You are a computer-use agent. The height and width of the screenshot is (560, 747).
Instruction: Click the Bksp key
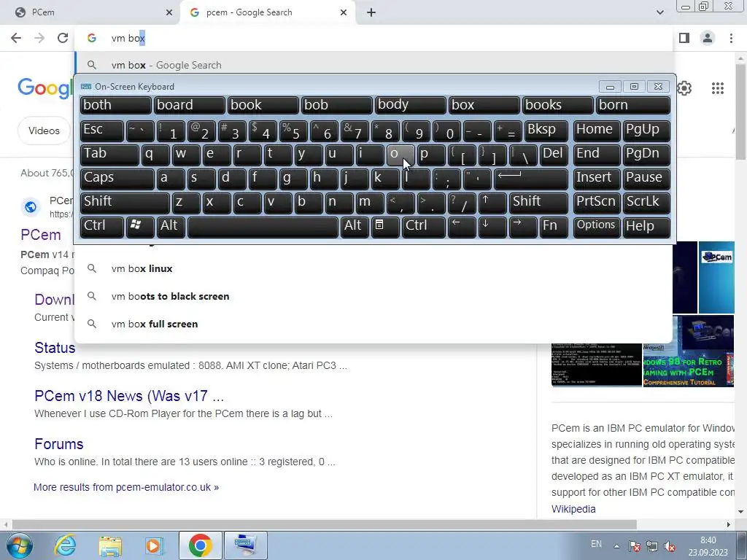click(x=546, y=131)
